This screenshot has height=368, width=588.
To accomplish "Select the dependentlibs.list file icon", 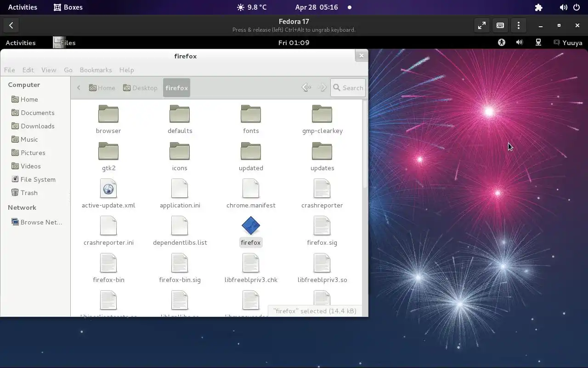I will pos(180,226).
